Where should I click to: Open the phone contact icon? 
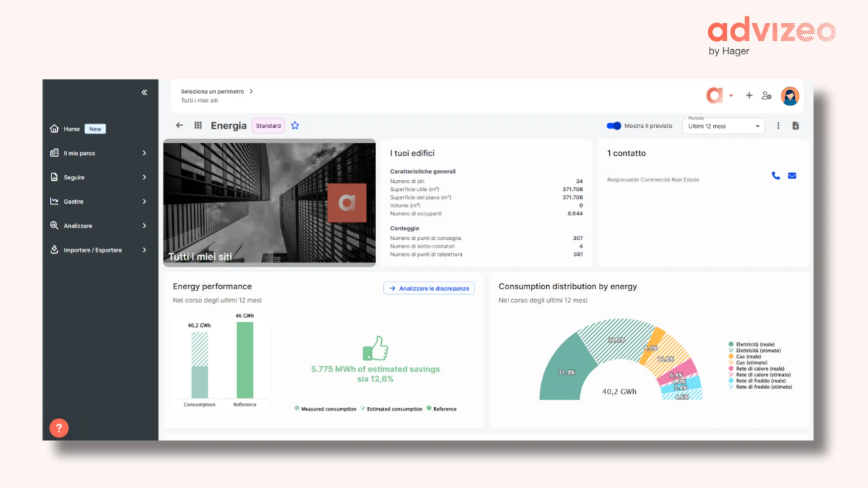[x=776, y=176]
